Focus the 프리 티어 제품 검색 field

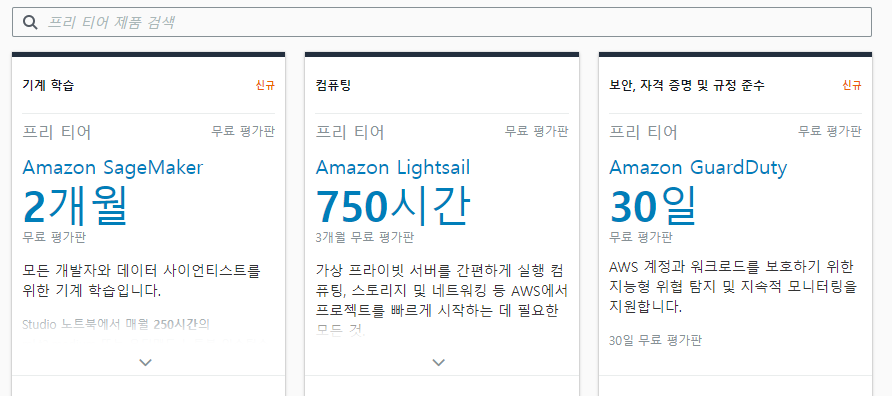[441, 22]
